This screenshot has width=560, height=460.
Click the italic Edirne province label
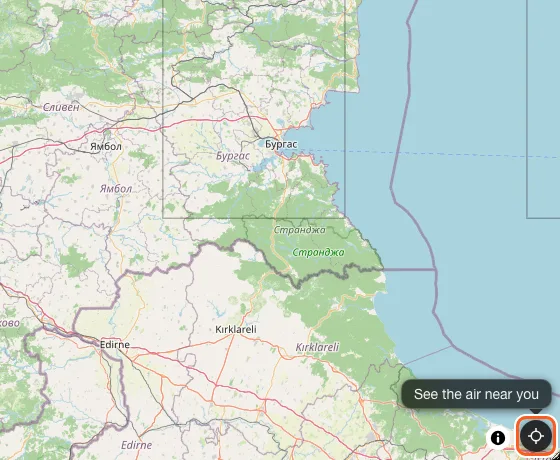tap(136, 445)
